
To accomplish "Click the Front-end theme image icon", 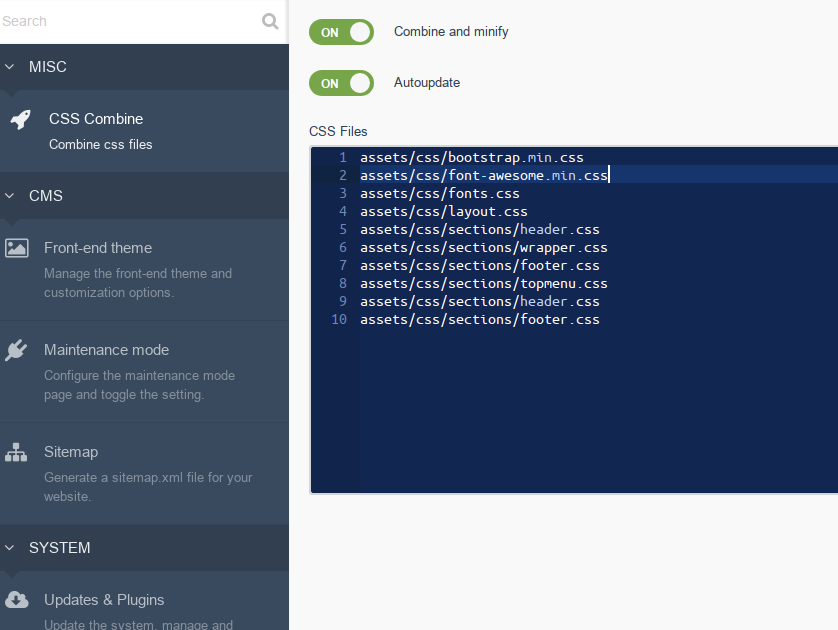I will click(17, 248).
